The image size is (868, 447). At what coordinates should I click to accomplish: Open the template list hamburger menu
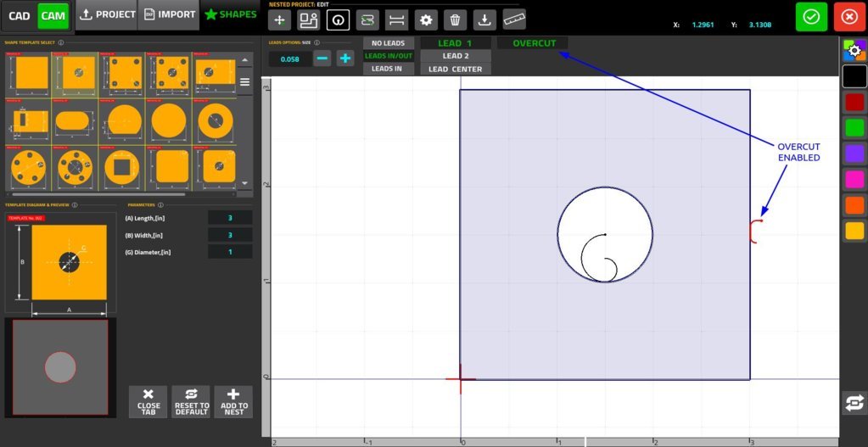[x=244, y=82]
